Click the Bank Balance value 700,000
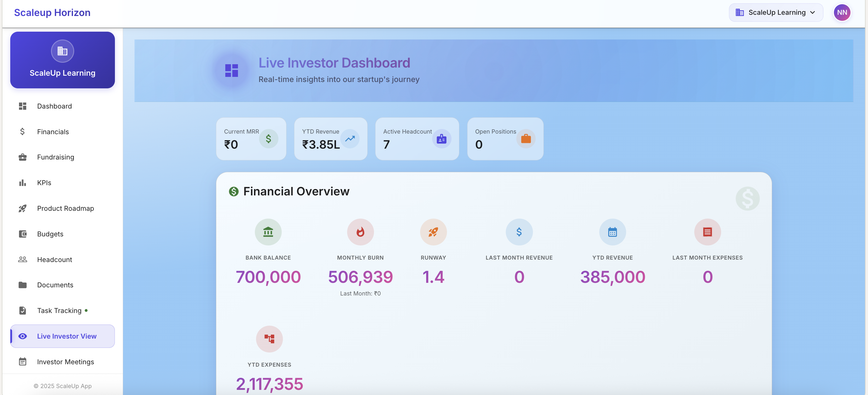The image size is (868, 395). pos(268,277)
